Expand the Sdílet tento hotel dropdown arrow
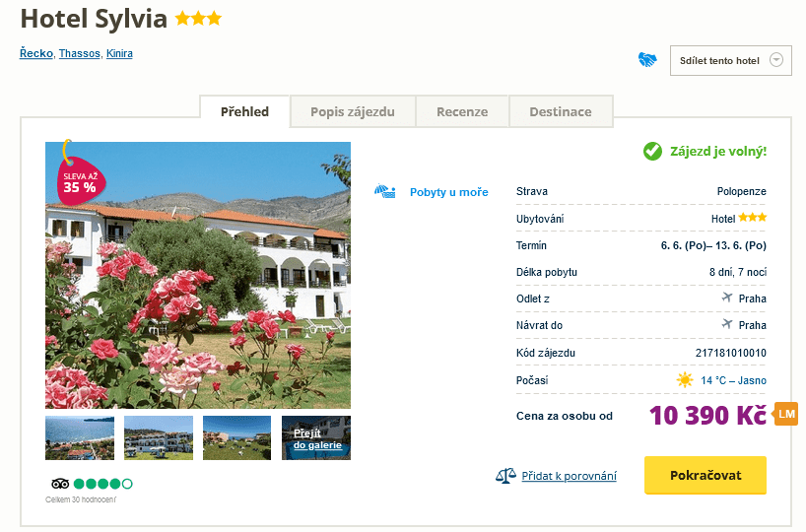The height and width of the screenshot is (532, 806). (x=776, y=60)
